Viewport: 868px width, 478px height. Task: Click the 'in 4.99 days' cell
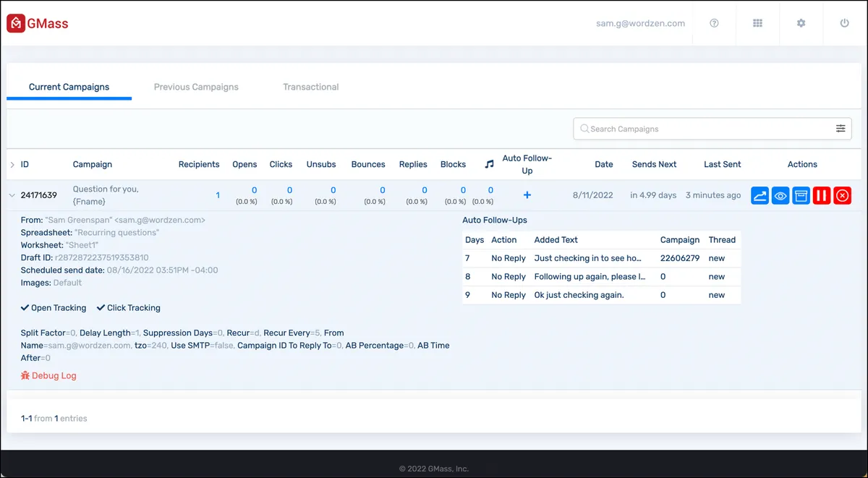653,195
